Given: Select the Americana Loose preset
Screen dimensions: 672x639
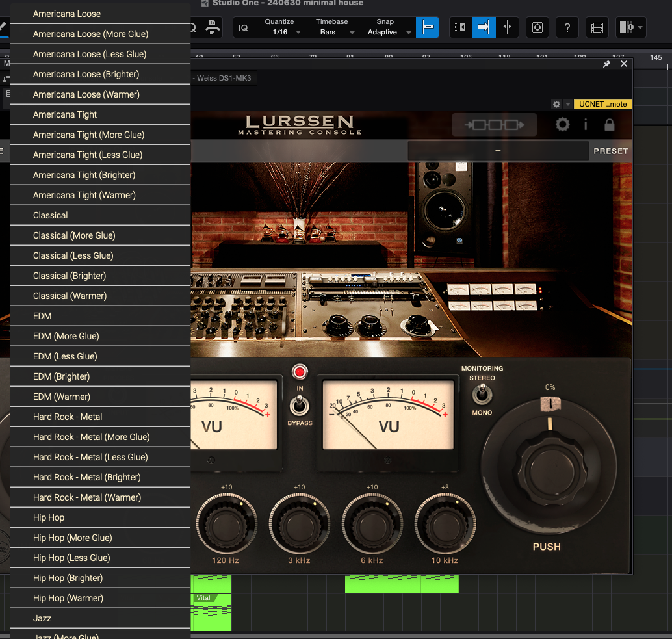Looking at the screenshot, I should tap(100, 14).
